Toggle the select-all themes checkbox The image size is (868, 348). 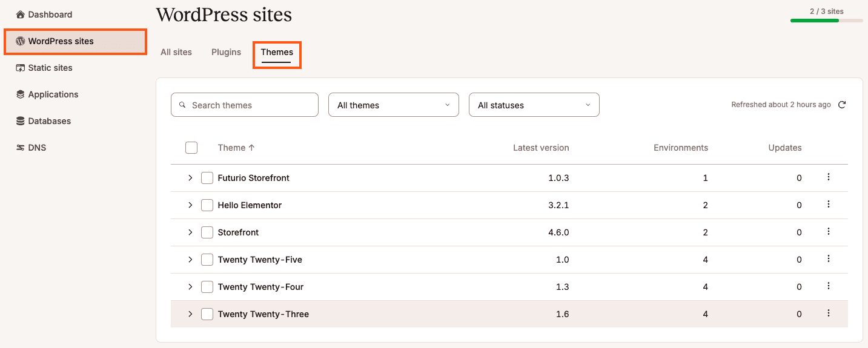pyautogui.click(x=191, y=148)
